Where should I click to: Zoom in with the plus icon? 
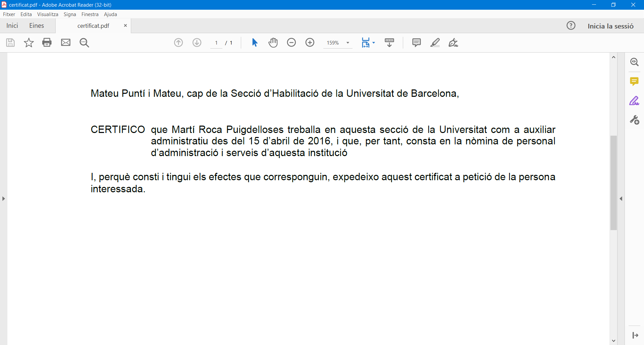point(310,43)
